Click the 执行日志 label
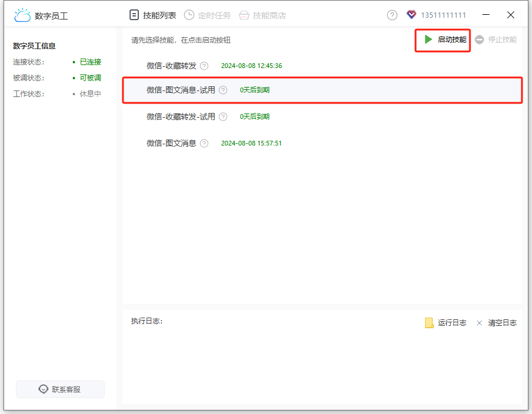 [147, 321]
